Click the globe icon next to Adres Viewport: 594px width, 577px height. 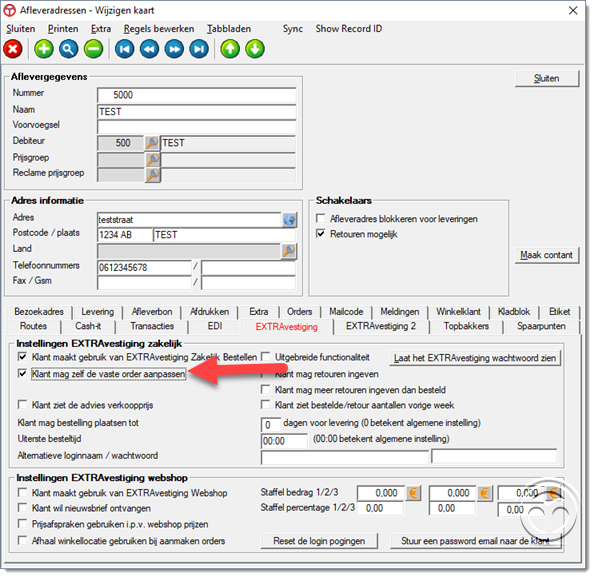[289, 220]
